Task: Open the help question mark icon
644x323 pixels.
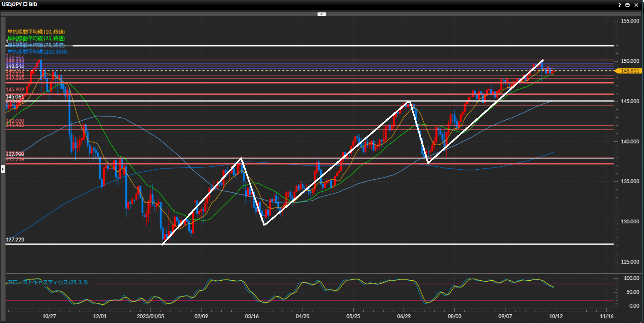Action: click(620, 5)
